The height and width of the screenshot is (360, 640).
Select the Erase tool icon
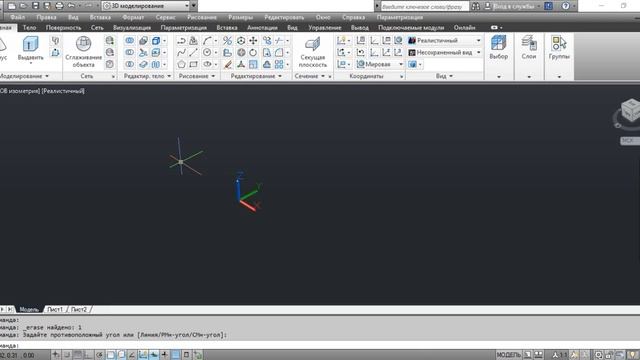[228, 64]
